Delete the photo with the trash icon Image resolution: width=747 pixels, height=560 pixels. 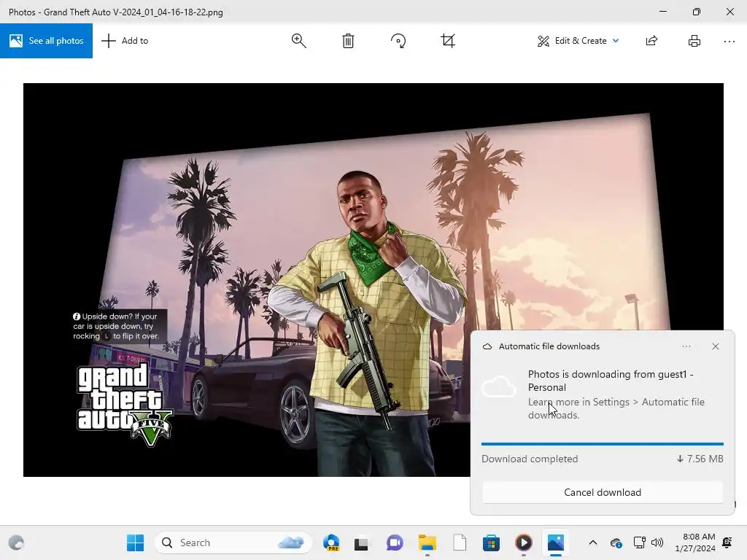pyautogui.click(x=348, y=41)
